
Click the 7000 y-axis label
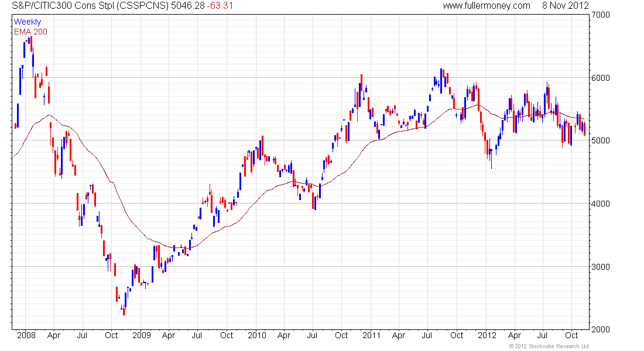click(601, 15)
